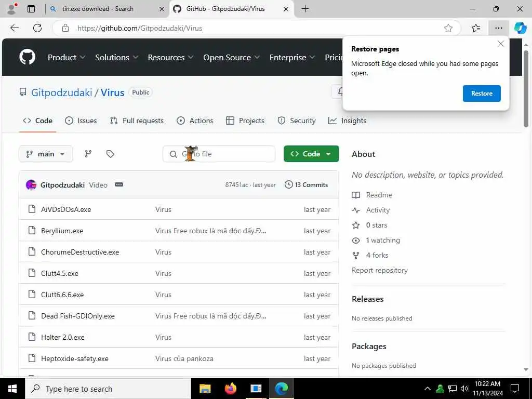Open the volume tray icon
532x399 pixels.
click(464, 389)
